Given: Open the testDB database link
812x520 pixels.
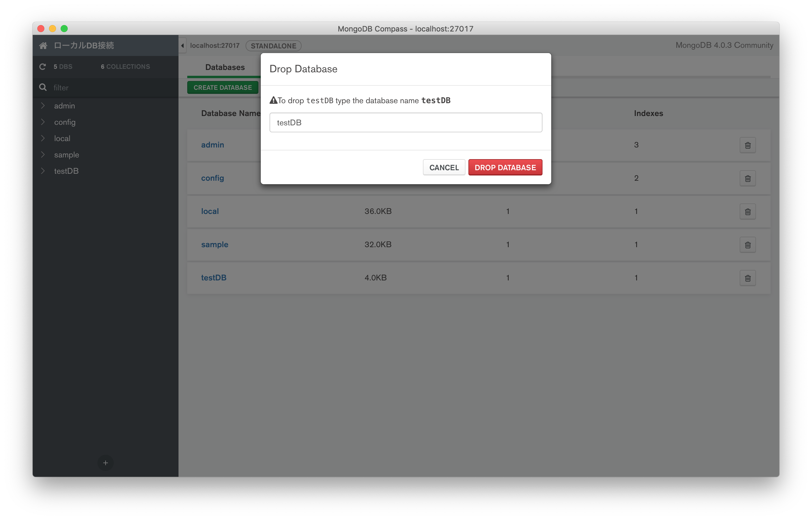Looking at the screenshot, I should point(214,277).
